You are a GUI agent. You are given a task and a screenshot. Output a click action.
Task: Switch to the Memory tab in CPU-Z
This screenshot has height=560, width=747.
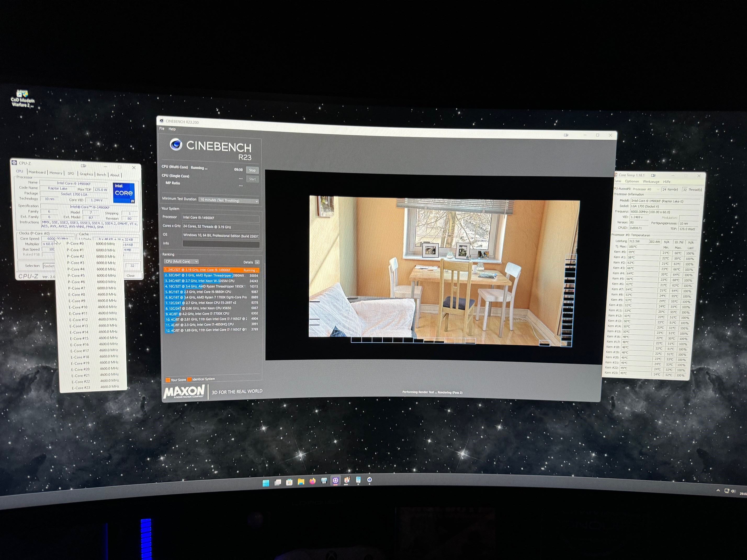coord(56,173)
